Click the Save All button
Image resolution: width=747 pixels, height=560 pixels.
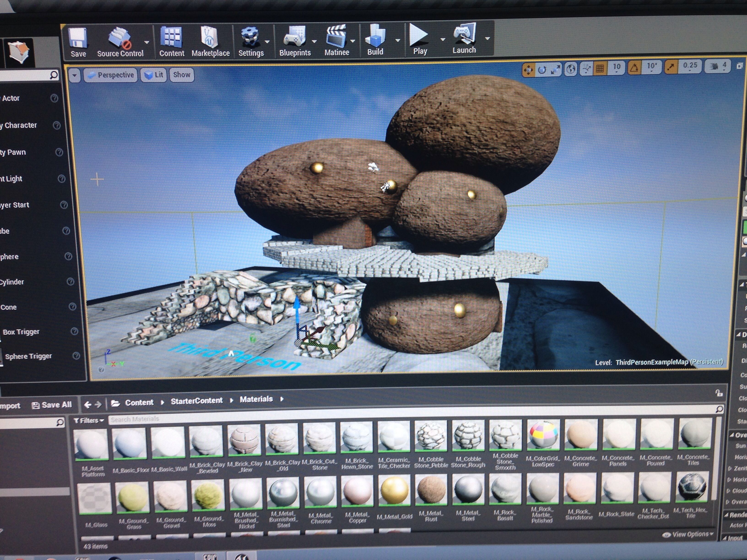click(x=52, y=405)
